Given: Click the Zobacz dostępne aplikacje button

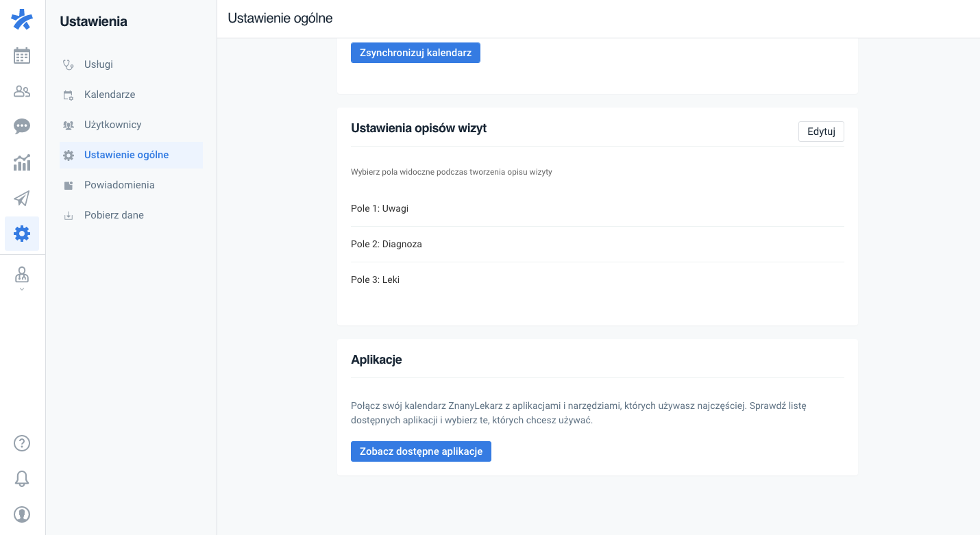Looking at the screenshot, I should [x=421, y=451].
